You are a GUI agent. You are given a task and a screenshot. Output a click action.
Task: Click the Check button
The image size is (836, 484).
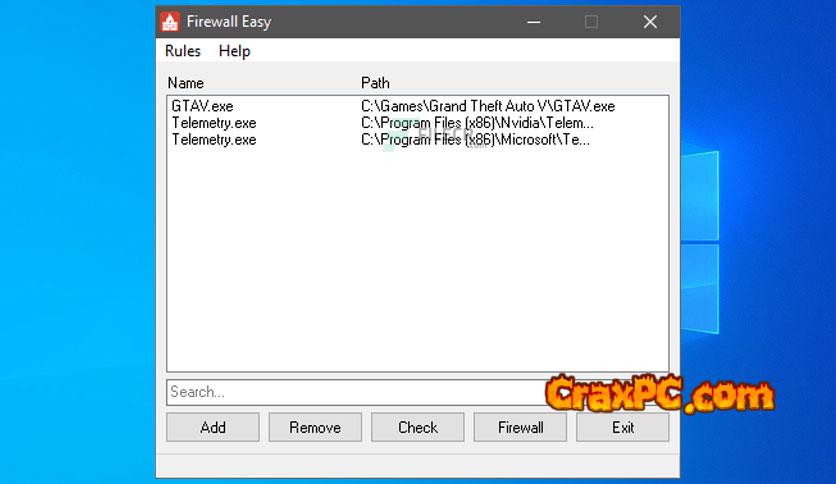pos(417,427)
